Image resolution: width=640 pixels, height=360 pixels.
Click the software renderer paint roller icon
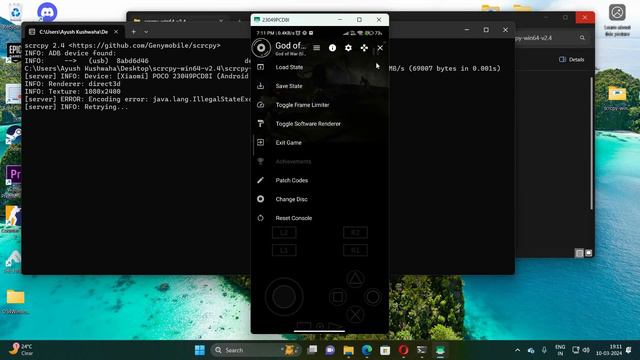pos(260,124)
